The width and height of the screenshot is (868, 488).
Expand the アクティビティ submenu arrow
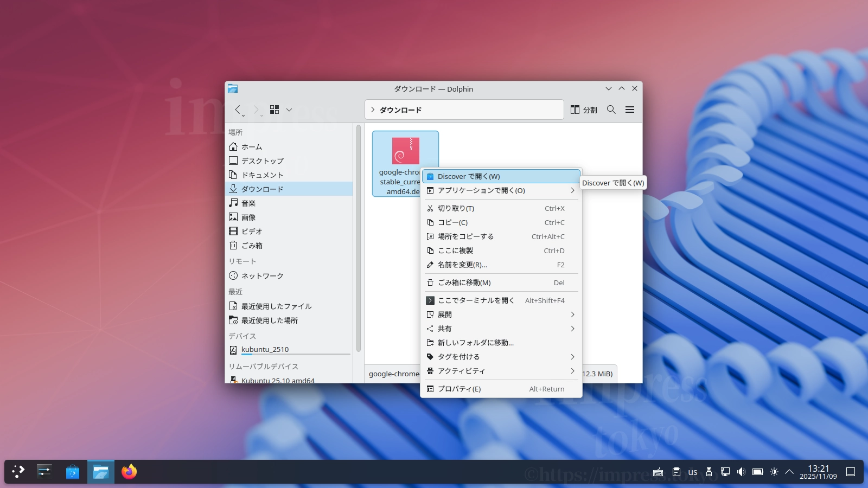(x=572, y=371)
